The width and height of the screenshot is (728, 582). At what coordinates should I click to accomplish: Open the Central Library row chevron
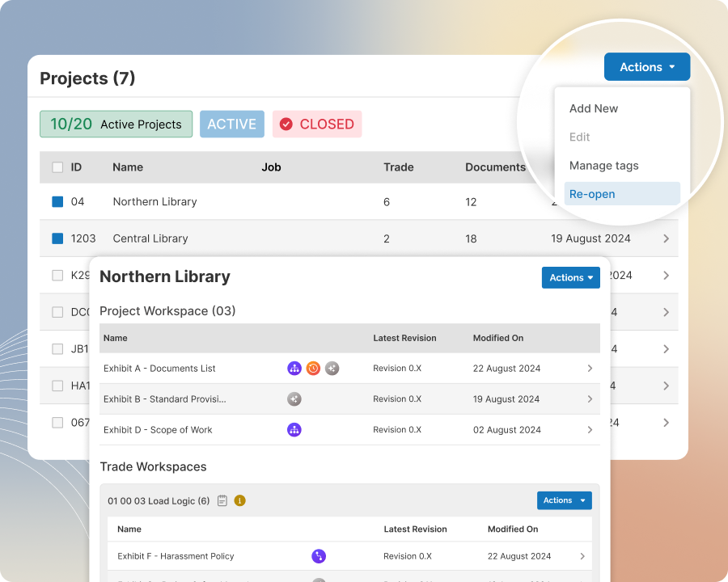(667, 238)
